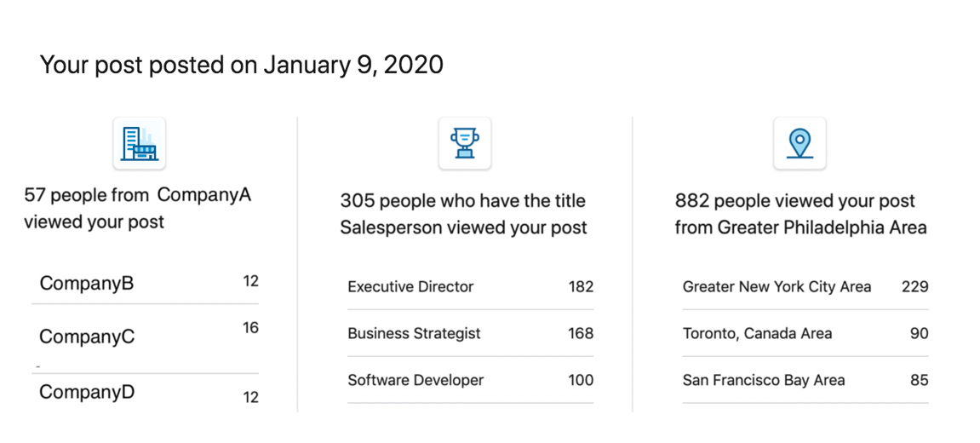Viewport: 980px width, 443px height.
Task: Click the '305 people' Salesperson title summary
Action: pos(464,214)
